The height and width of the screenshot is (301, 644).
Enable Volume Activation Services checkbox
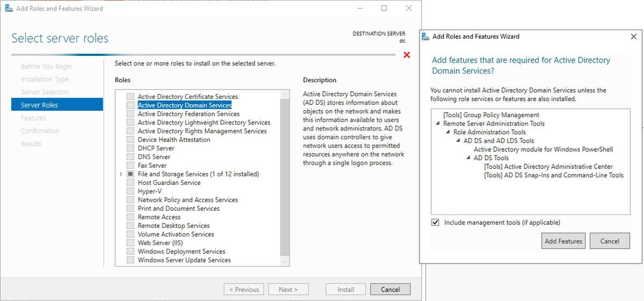[x=130, y=234]
